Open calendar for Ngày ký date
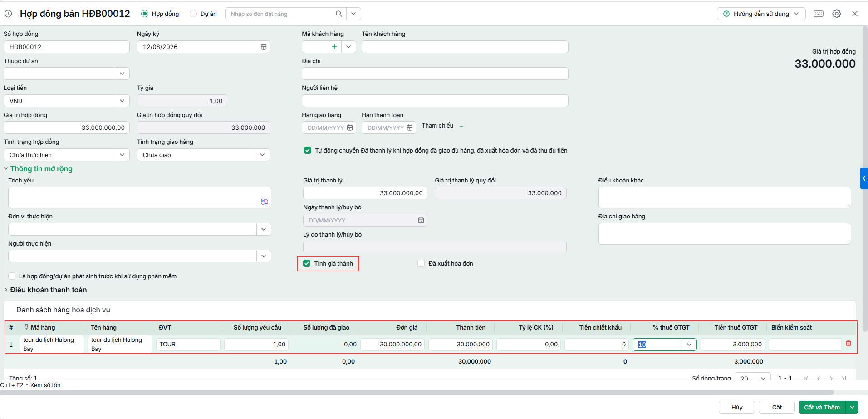 point(264,47)
